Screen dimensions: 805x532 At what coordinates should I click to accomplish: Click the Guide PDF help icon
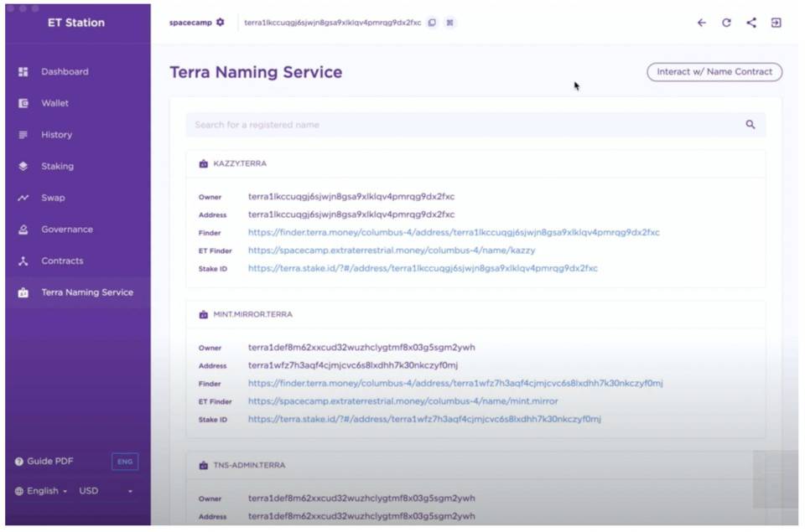[19, 461]
